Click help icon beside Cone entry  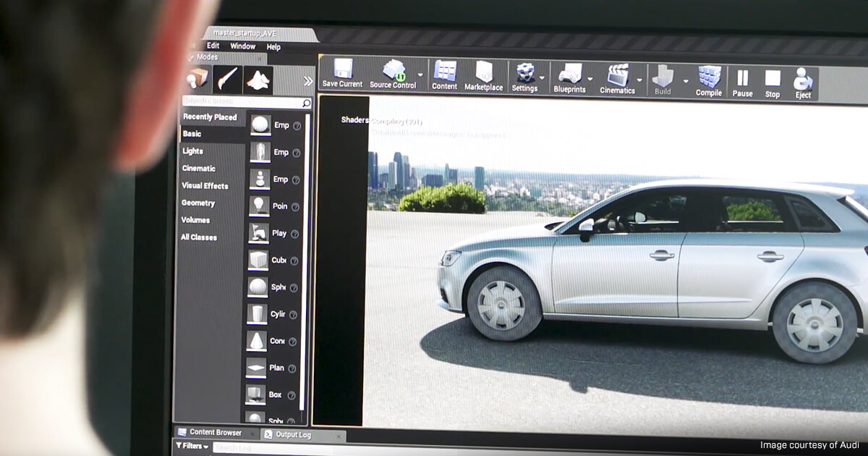[293, 342]
